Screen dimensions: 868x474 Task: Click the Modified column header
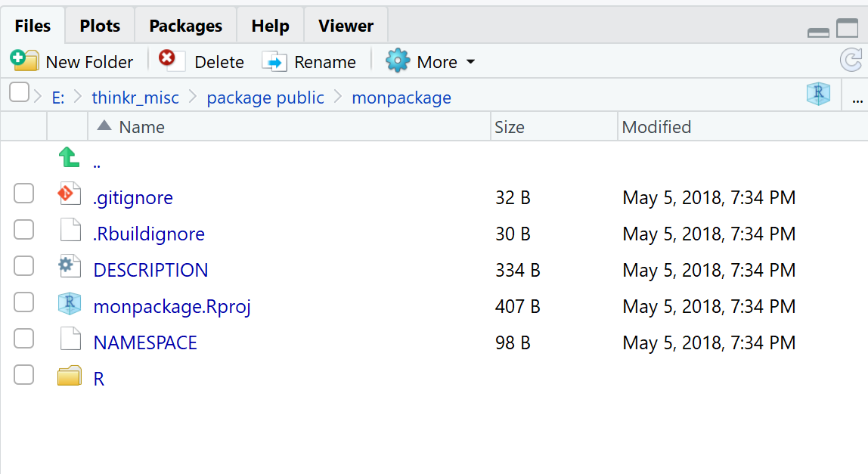656,127
